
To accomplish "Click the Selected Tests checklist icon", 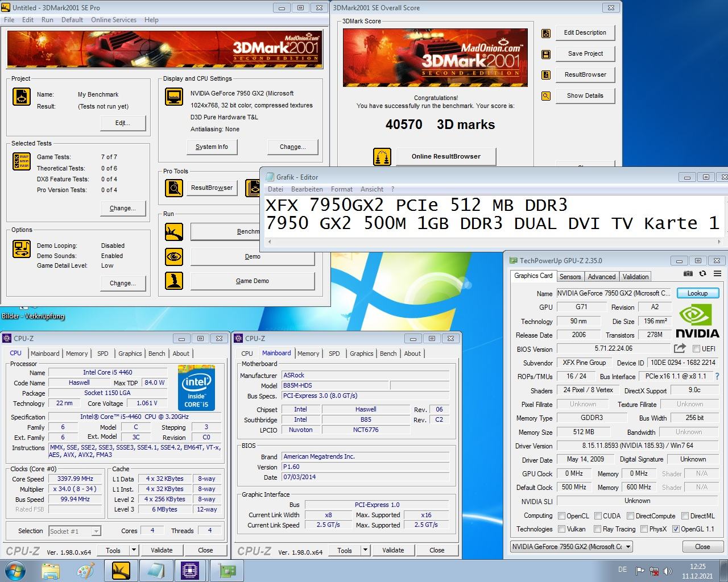I will [x=22, y=161].
